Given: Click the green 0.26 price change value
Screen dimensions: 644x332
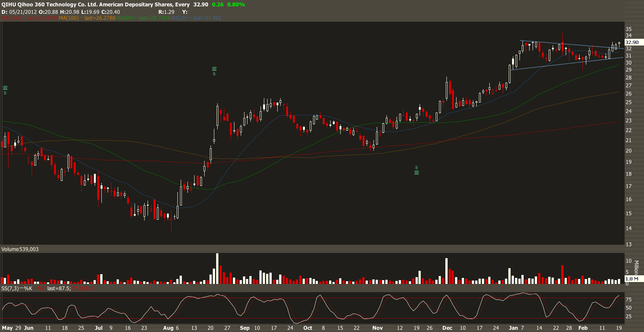Looking at the screenshot, I should click(x=218, y=4).
